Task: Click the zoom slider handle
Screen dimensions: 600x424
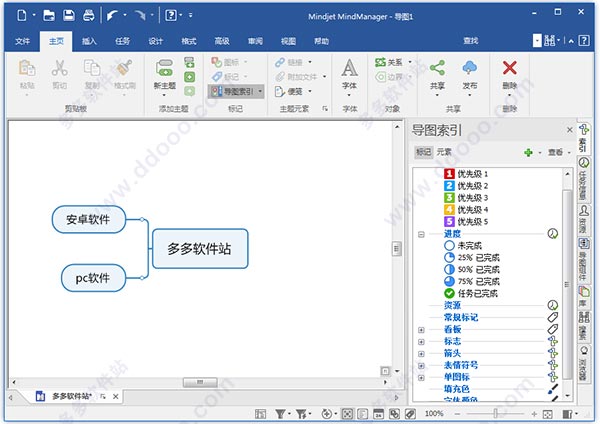Action: pos(496,414)
